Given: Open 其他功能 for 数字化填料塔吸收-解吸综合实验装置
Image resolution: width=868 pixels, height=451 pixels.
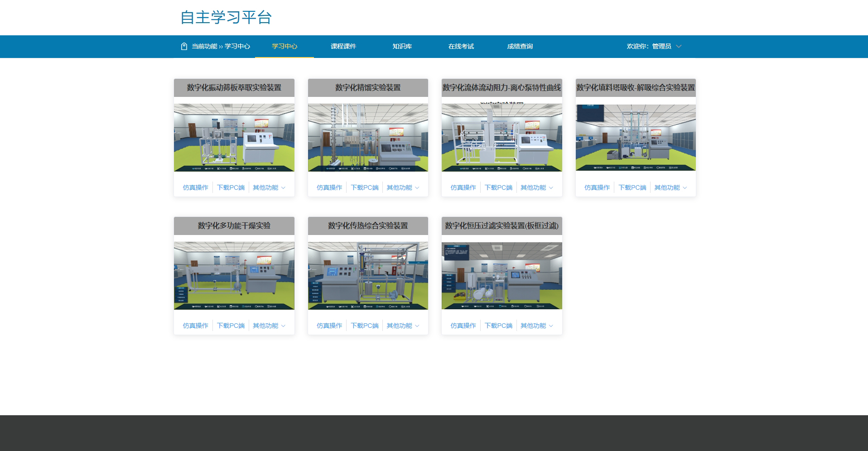Looking at the screenshot, I should tap(670, 187).
